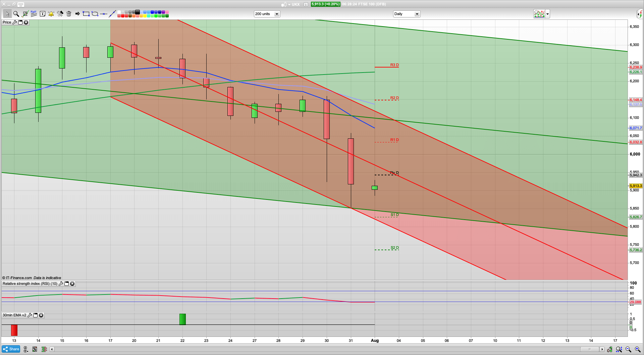Open the wrench and hammer settings tool

60,14
